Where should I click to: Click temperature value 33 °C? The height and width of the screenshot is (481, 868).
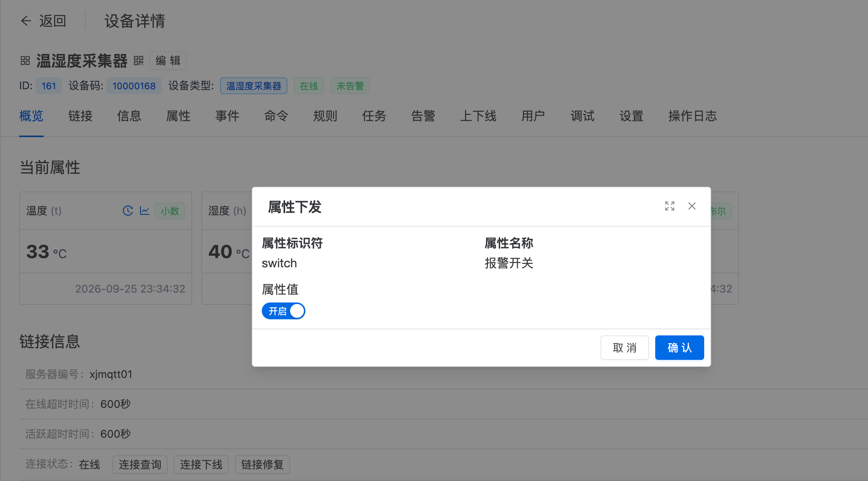click(46, 252)
